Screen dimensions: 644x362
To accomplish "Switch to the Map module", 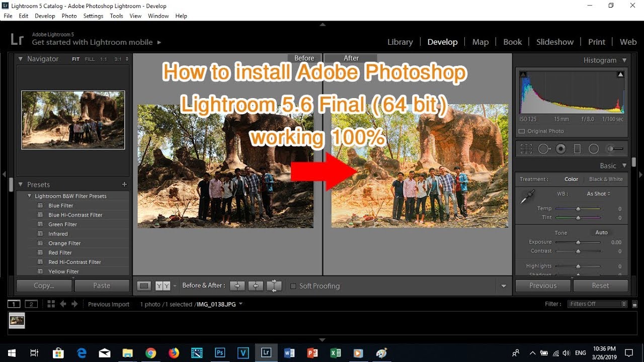I will pos(480,42).
